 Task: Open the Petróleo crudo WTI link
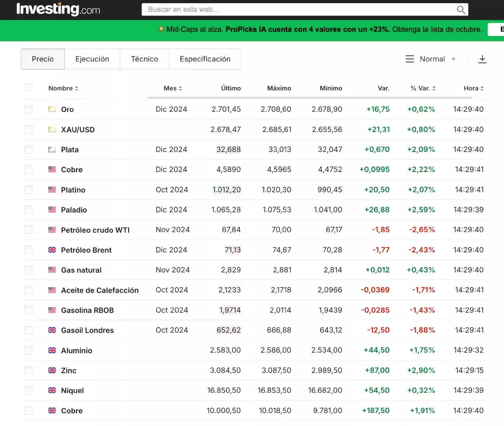point(95,230)
